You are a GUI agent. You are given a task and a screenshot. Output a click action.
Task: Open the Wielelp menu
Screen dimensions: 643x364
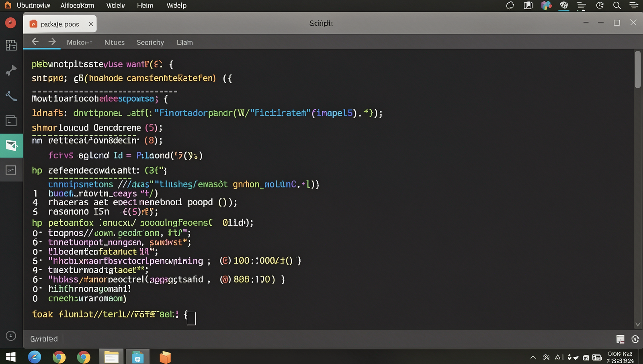tap(176, 6)
